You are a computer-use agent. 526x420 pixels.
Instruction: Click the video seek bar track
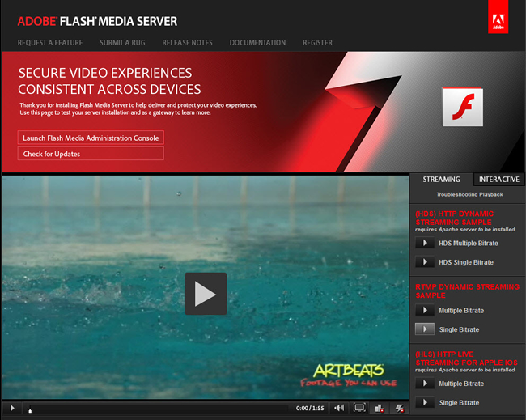(x=158, y=408)
